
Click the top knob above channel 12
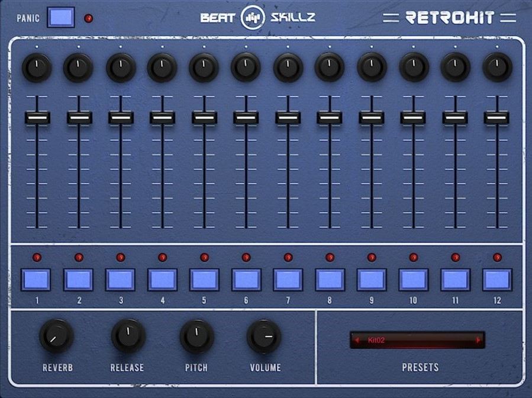click(498, 68)
